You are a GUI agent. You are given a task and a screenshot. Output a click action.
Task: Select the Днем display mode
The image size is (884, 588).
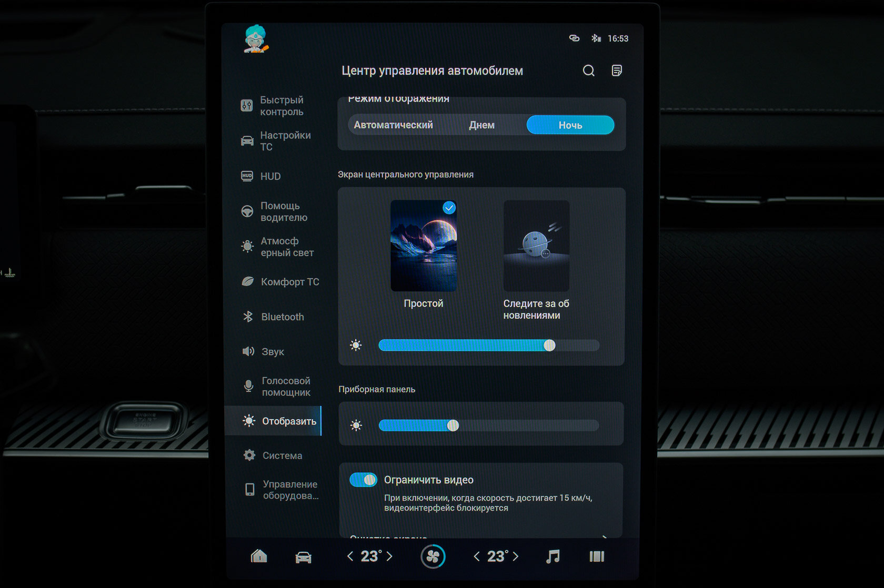click(481, 125)
